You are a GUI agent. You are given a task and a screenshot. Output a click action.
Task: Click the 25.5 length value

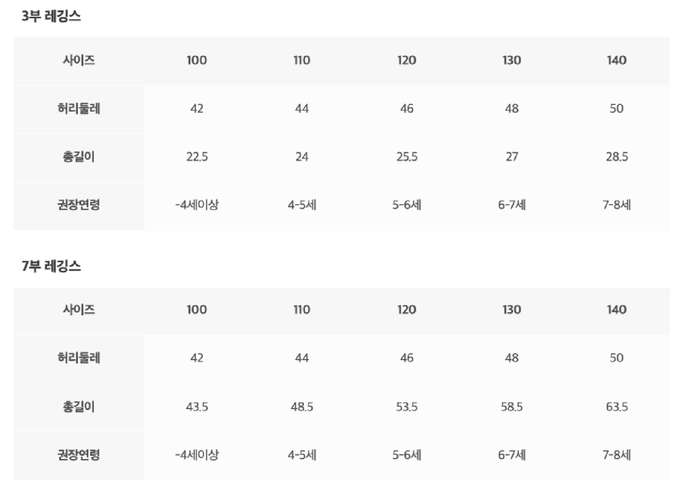(407, 156)
